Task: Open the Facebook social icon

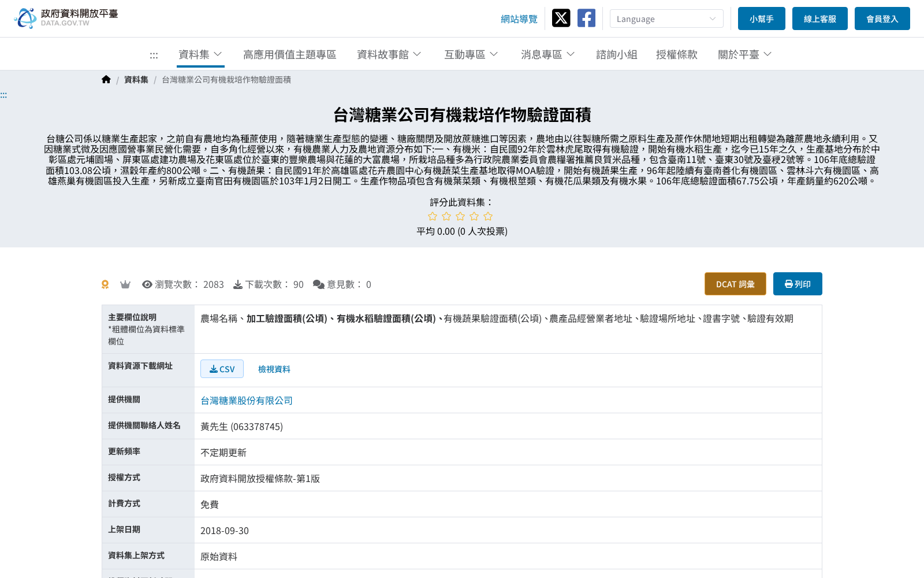Action: [586, 18]
